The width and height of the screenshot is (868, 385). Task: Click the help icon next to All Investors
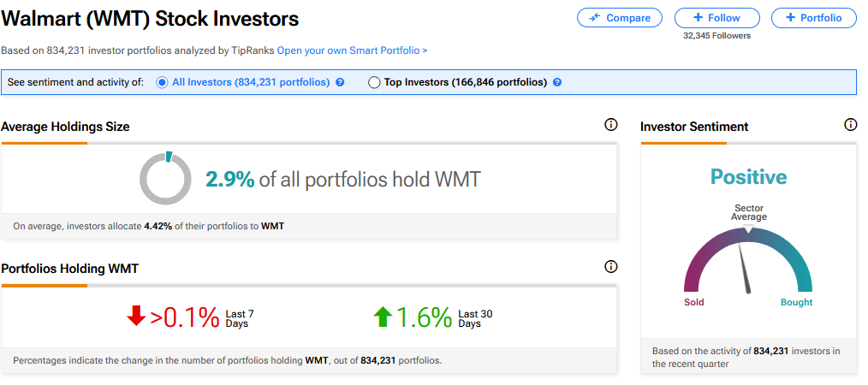pos(340,83)
